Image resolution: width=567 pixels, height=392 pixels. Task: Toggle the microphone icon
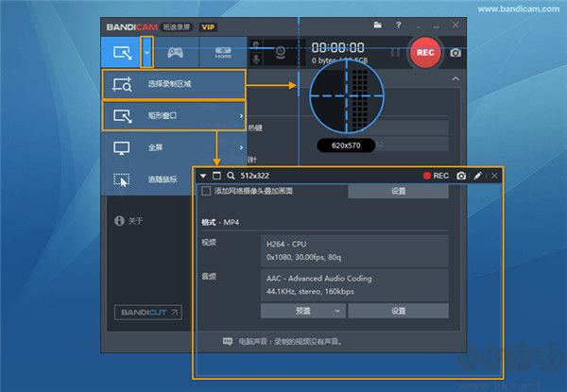(256, 59)
